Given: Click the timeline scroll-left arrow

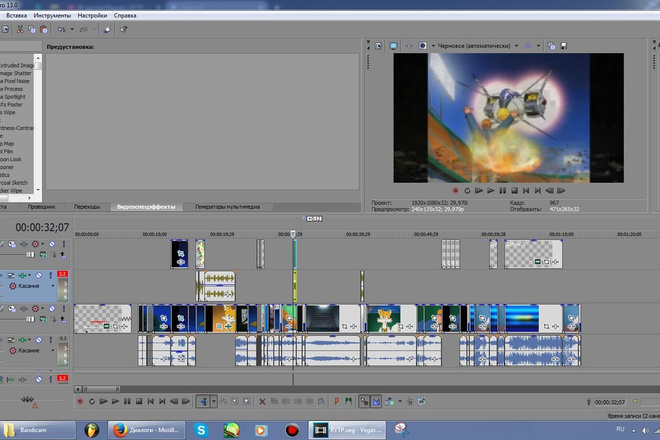Looking at the screenshot, I should [x=78, y=389].
